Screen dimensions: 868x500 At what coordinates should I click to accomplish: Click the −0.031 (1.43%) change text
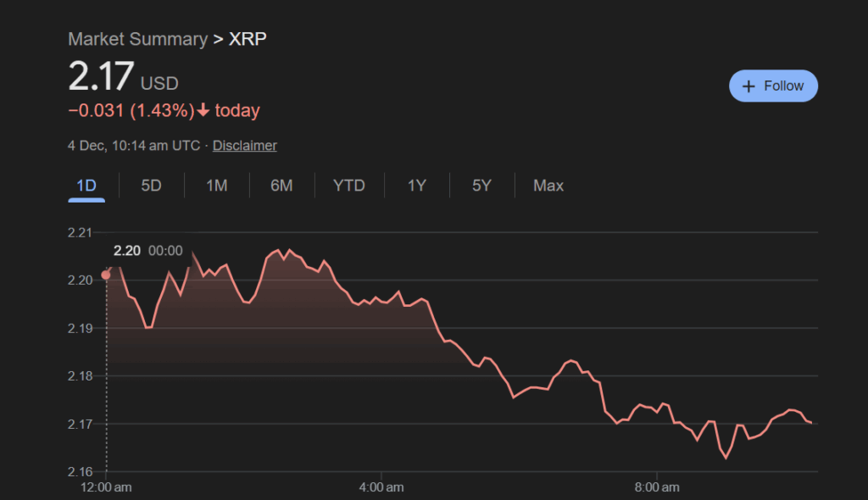coord(130,111)
